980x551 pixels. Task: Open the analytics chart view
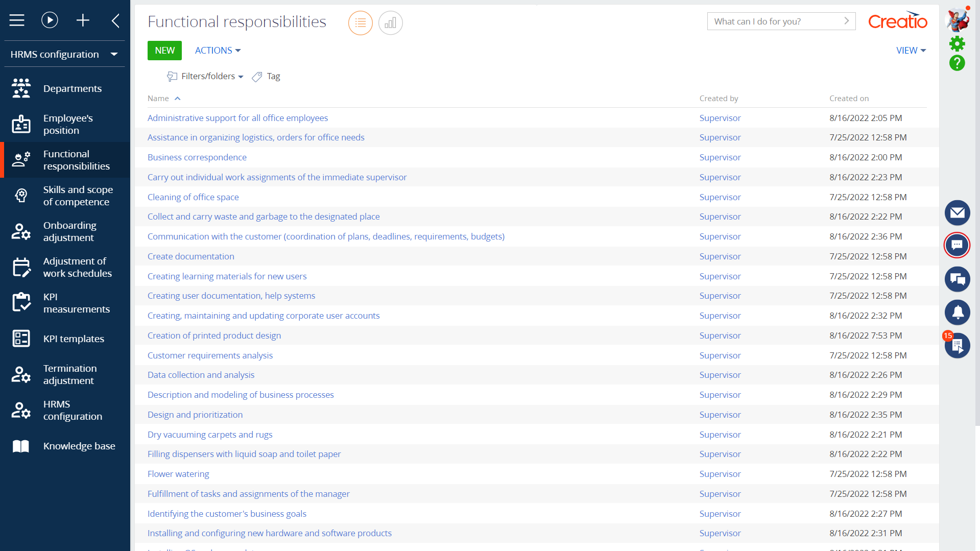[x=390, y=22]
